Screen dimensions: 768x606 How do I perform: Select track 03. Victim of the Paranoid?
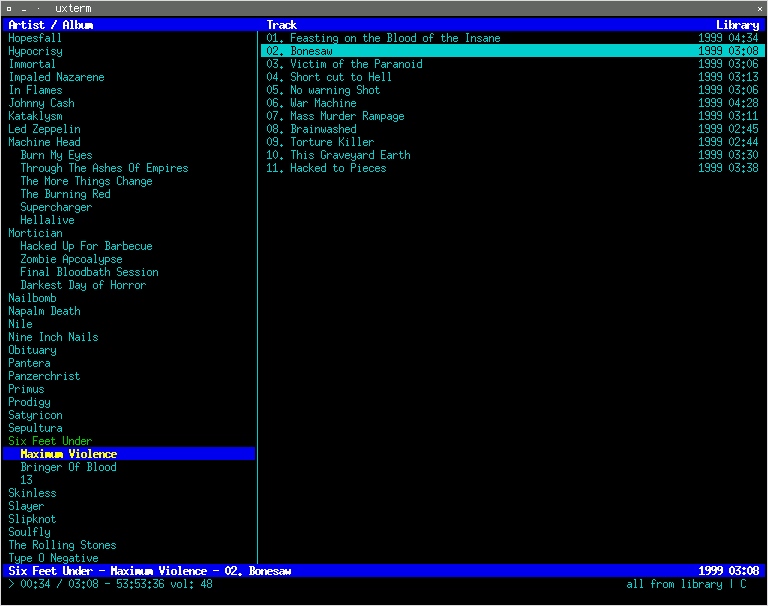pyautogui.click(x=512, y=64)
